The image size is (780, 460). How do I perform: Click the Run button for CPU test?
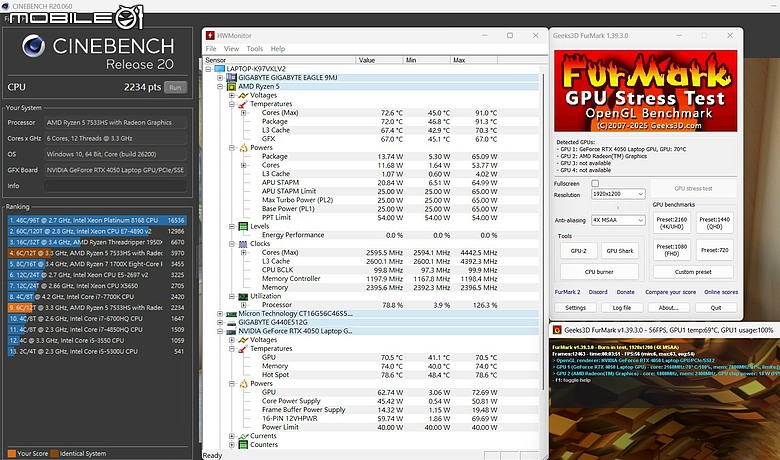(x=175, y=88)
